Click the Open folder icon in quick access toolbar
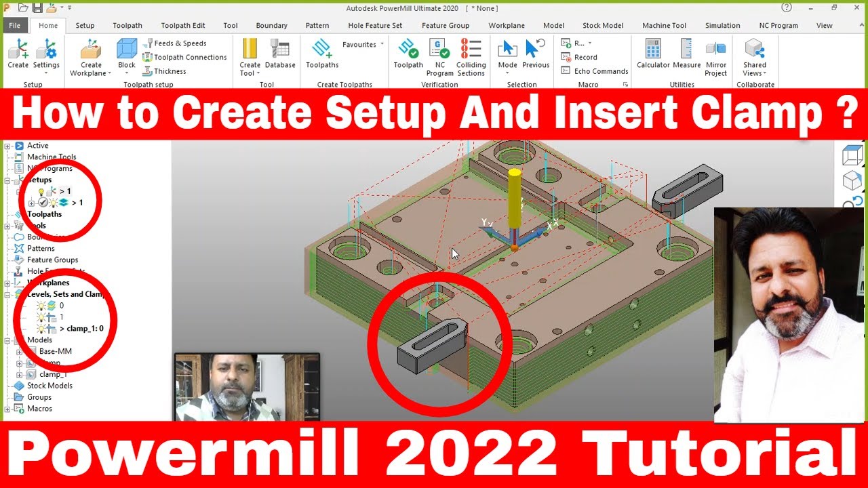 pos(23,8)
